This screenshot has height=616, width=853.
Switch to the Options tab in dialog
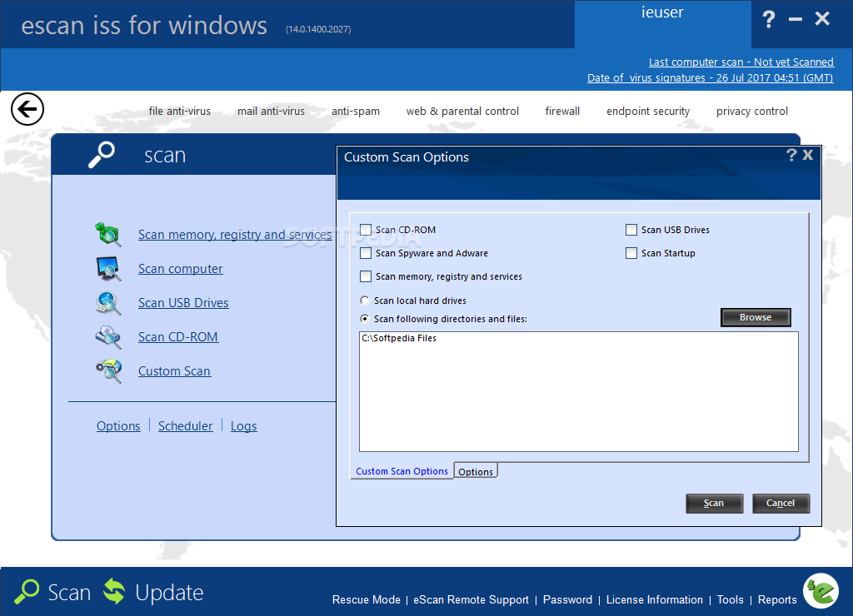pos(476,471)
